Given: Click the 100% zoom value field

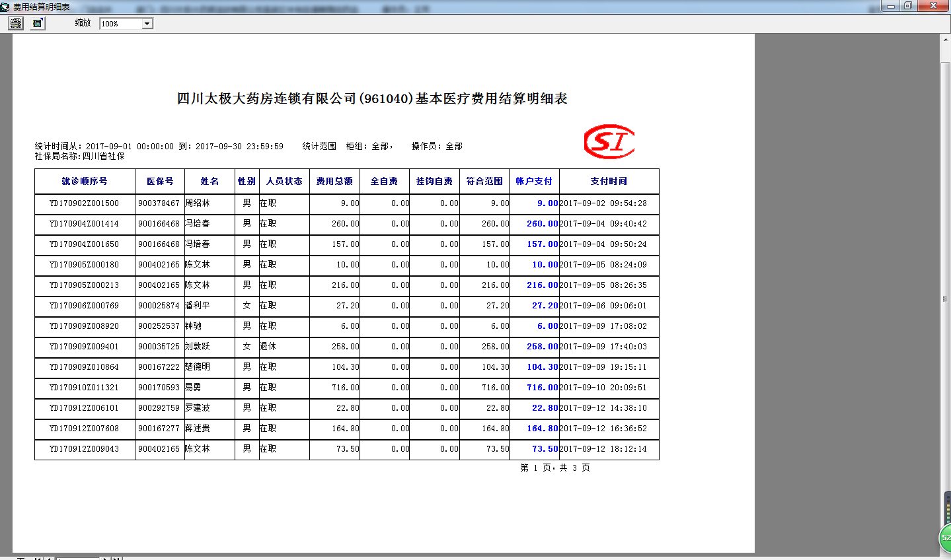Looking at the screenshot, I should 121,24.
